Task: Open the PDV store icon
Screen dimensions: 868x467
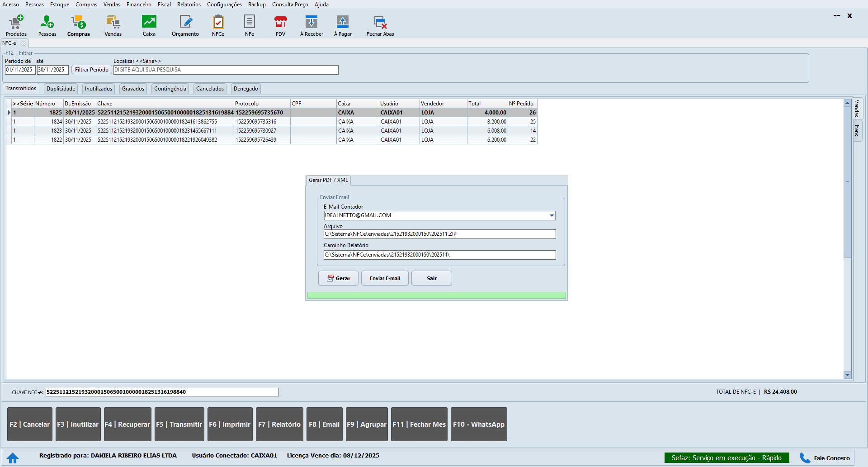Action: pos(280,25)
